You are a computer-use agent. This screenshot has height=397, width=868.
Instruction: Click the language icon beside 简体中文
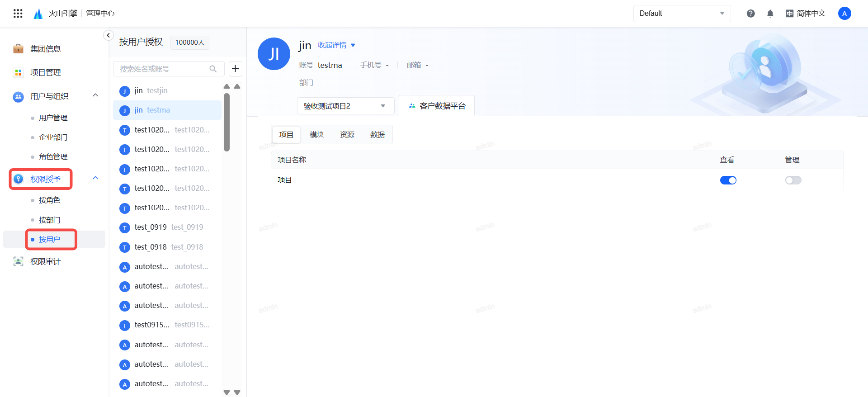point(790,14)
